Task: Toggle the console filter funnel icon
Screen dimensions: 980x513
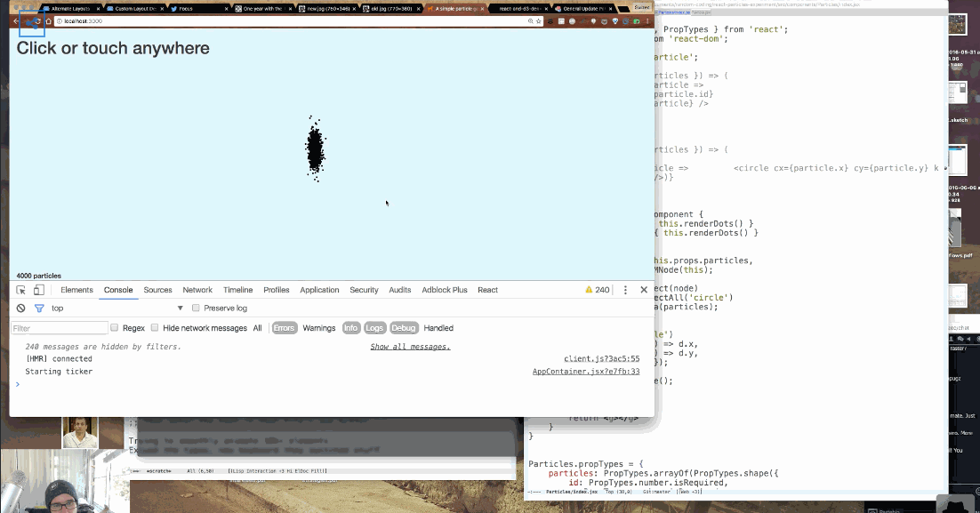Action: [x=39, y=309]
